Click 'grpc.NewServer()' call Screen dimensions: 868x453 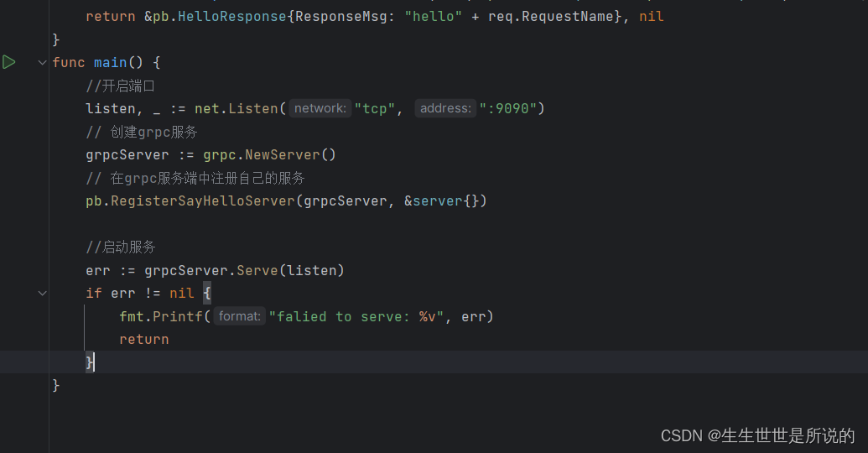[269, 155]
